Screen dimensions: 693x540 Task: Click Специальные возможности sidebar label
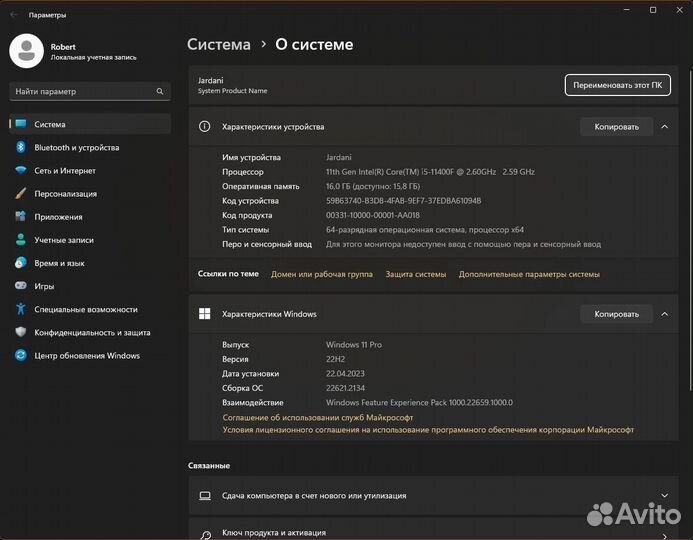86,309
